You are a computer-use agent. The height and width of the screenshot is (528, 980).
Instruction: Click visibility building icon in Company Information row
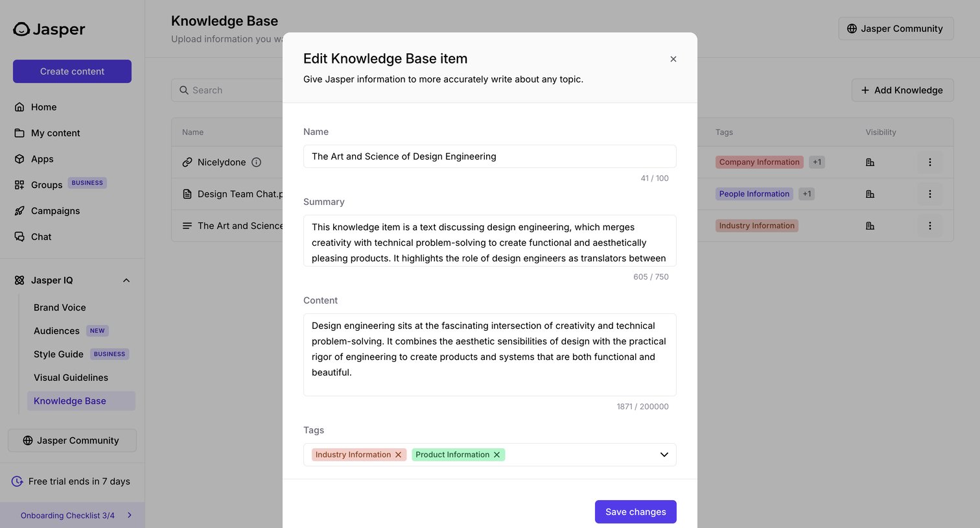click(x=870, y=162)
